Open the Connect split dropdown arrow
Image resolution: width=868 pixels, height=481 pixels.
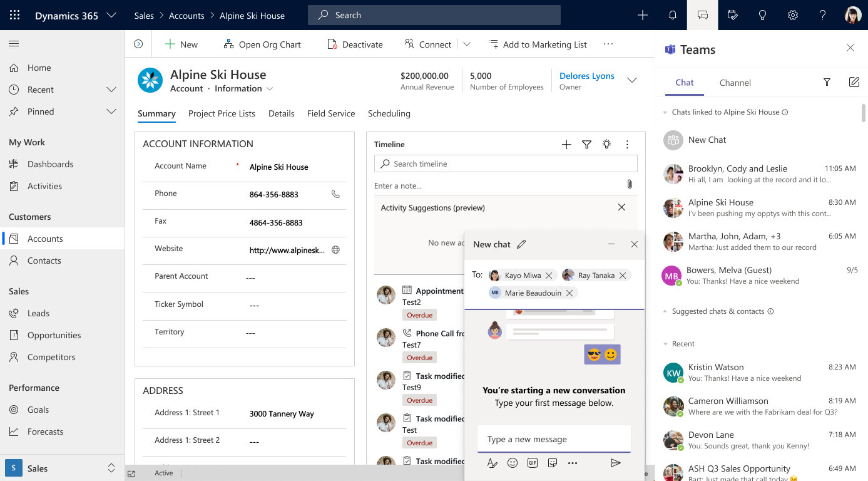(x=466, y=44)
